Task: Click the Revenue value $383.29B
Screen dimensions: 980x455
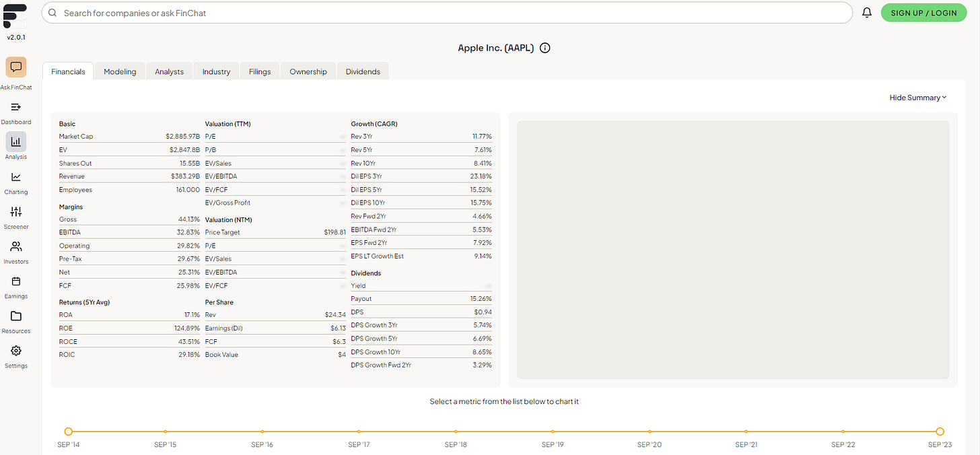Action: click(x=185, y=176)
